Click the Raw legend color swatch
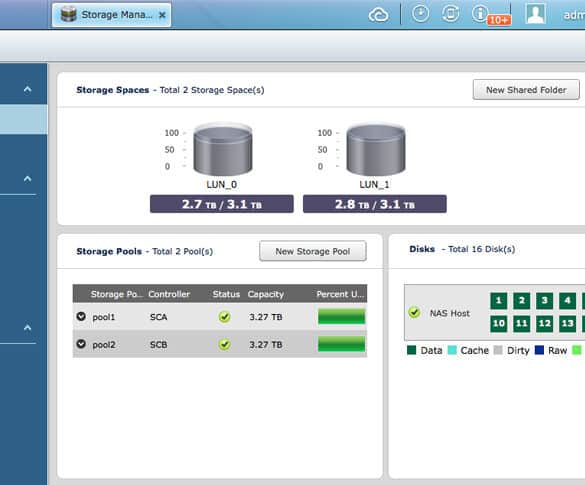The image size is (585, 485). (539, 350)
